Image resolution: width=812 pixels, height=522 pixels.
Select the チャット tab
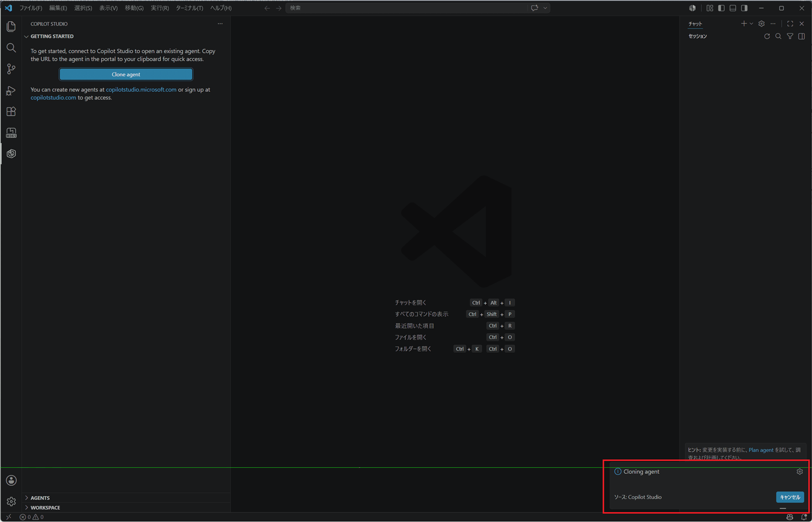click(x=695, y=24)
